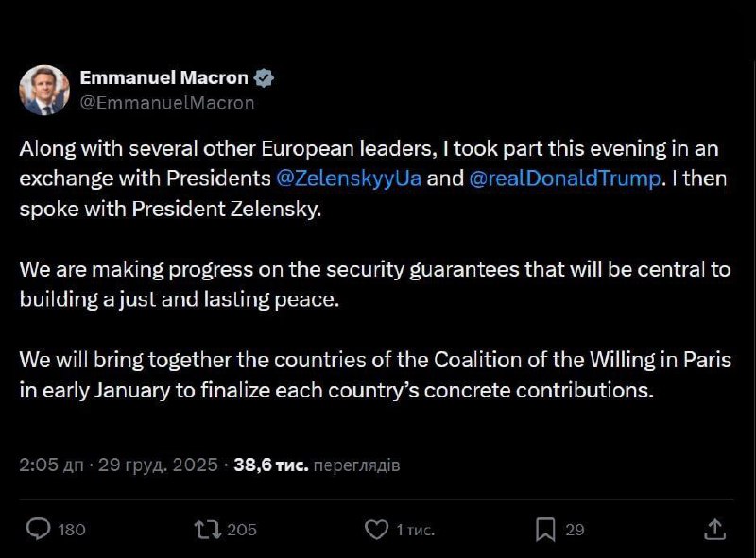Repost this tweet using the retweet icon
Screen dimensions: 756x558
(x=205, y=529)
